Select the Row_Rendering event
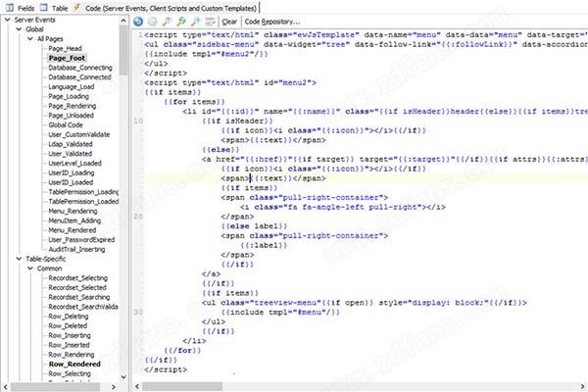 (72, 355)
